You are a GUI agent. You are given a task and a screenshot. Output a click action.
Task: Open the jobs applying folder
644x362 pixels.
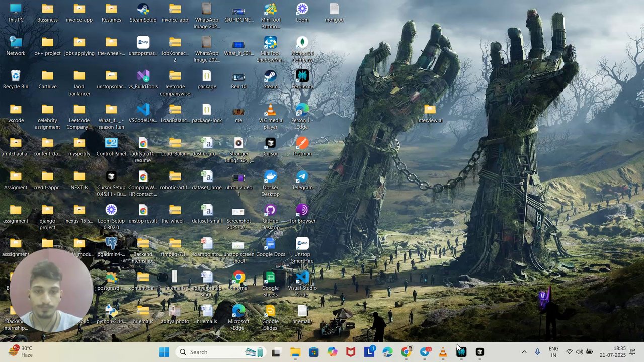tap(79, 46)
